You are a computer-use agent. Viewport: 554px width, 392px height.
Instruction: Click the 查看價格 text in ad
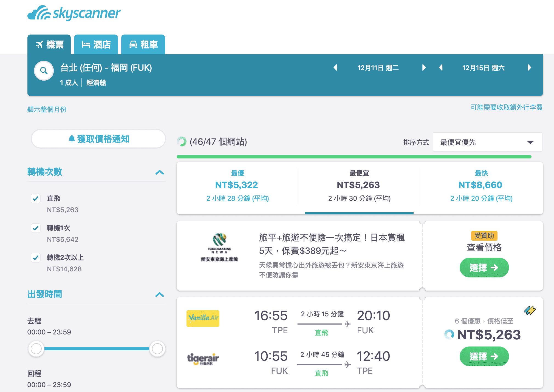tap(484, 247)
